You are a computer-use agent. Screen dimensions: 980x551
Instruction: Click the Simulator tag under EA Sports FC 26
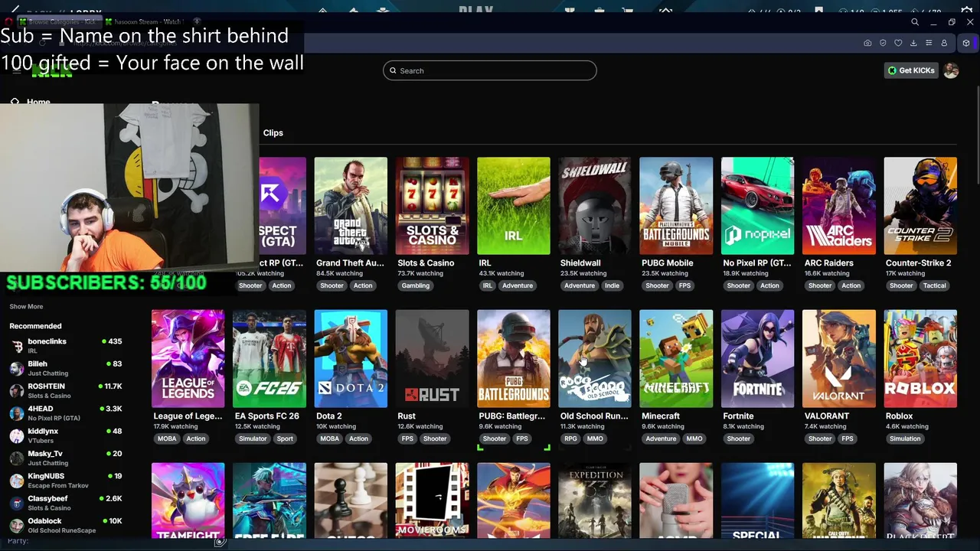point(253,439)
